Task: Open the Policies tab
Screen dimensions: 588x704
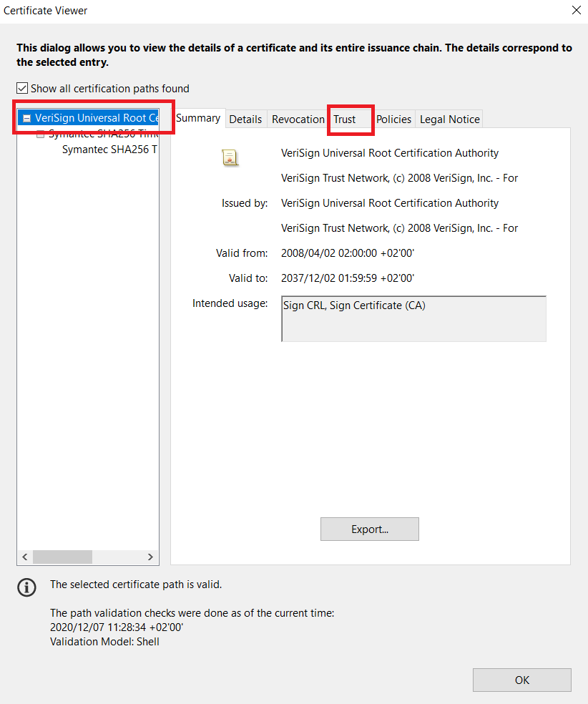Action: coord(393,119)
